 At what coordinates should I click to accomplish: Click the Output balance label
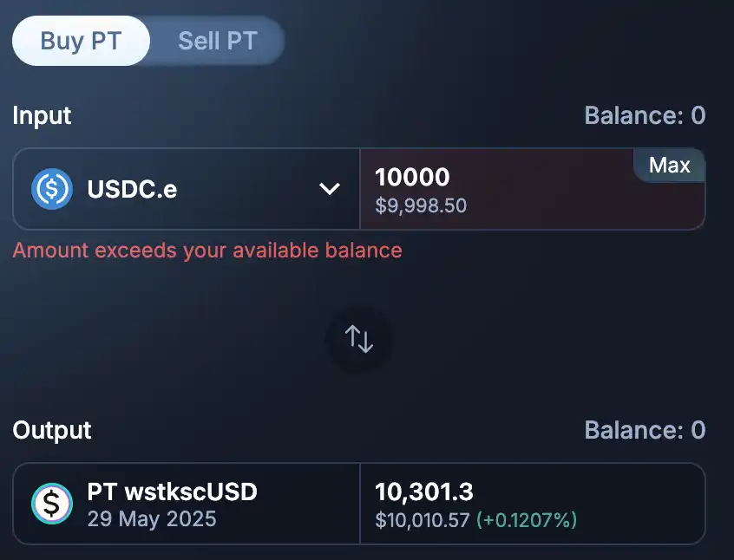645,430
